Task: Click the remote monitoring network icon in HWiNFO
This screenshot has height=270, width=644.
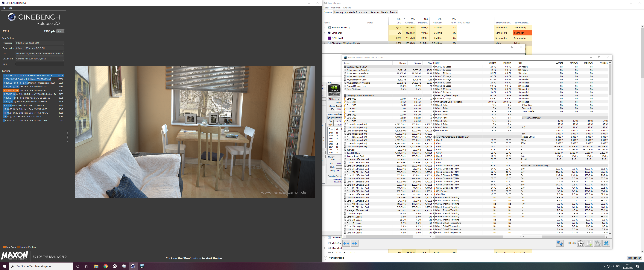Action: click(x=560, y=243)
